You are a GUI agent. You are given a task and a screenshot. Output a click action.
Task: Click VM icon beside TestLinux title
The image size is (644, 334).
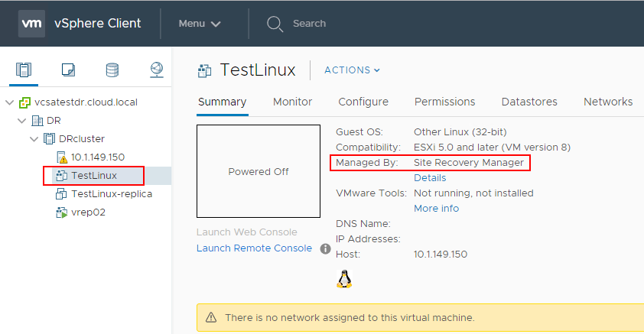pos(204,71)
